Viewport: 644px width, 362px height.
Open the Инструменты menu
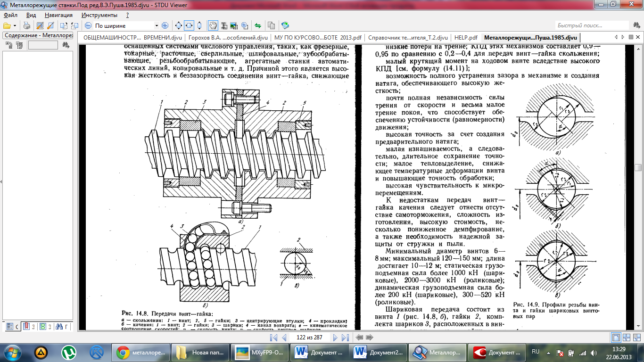click(x=99, y=15)
